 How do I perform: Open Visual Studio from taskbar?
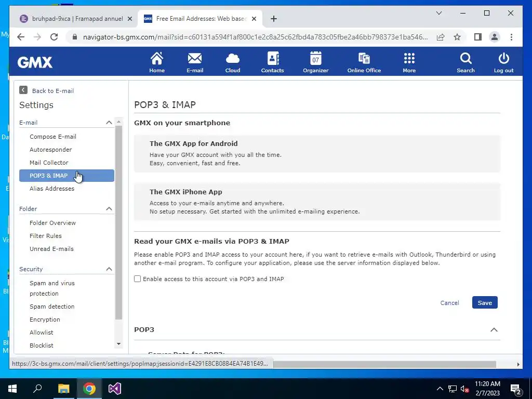click(115, 389)
